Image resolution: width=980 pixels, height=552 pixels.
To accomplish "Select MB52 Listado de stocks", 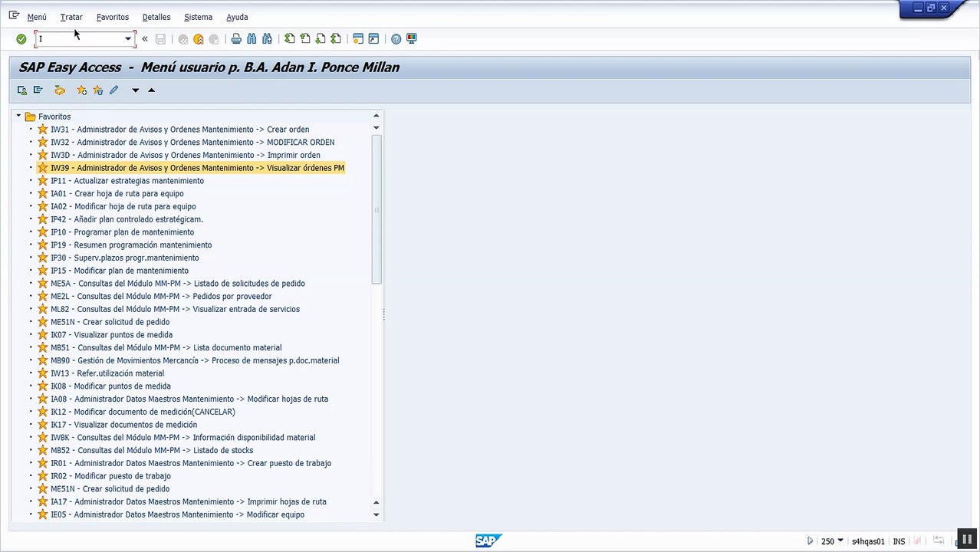I will 152,451.
